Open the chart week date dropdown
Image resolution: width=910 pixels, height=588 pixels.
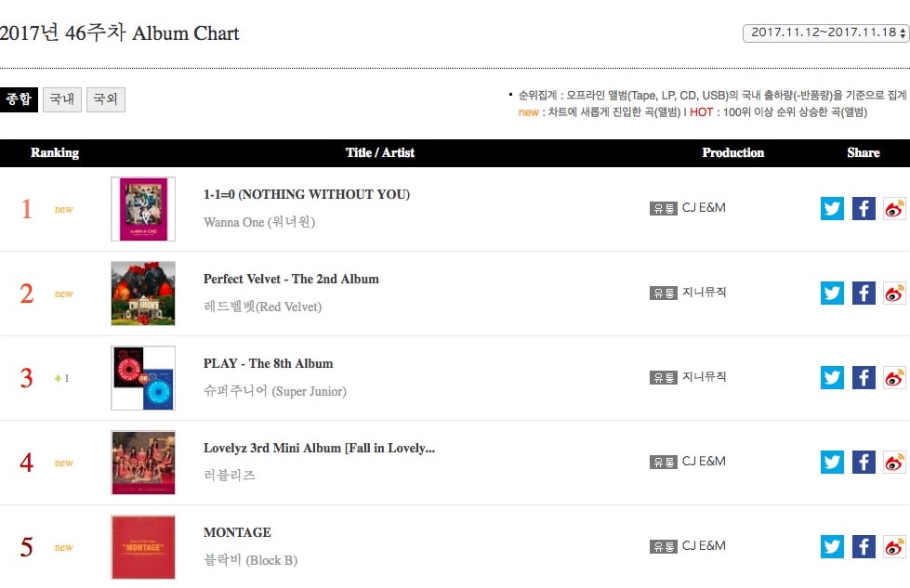click(825, 33)
